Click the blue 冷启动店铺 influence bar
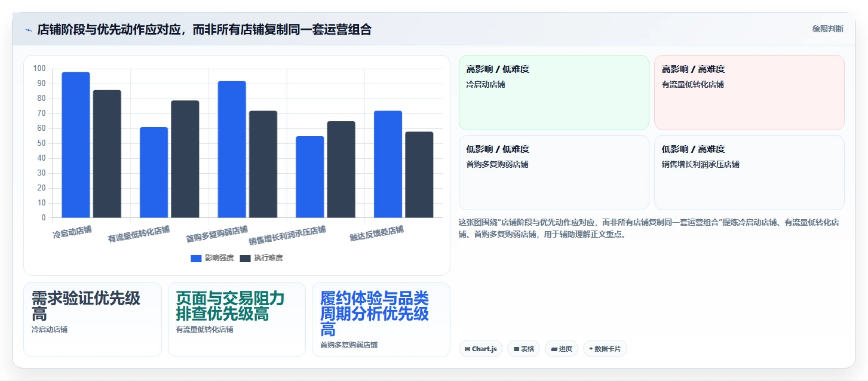868x381 pixels. [x=76, y=145]
